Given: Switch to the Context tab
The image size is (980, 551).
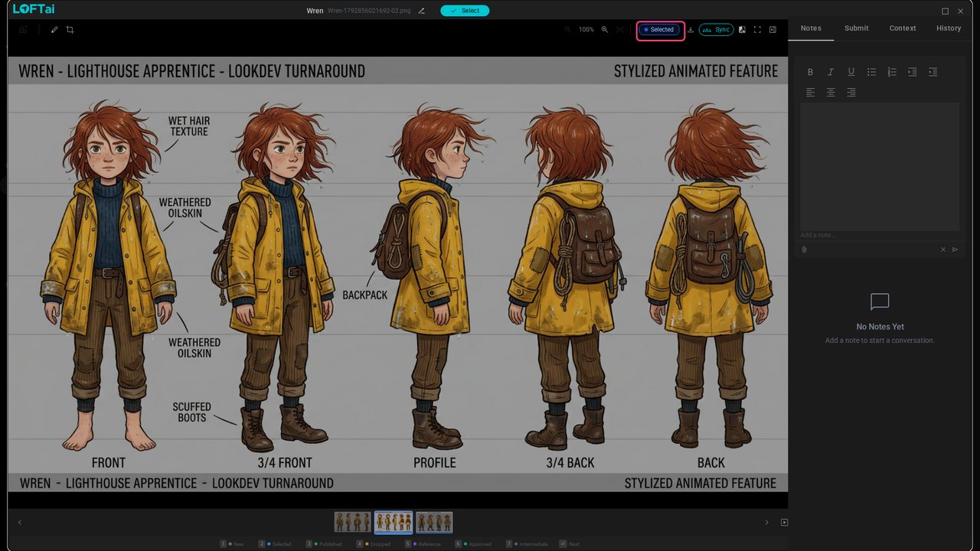Looking at the screenshot, I should (903, 28).
